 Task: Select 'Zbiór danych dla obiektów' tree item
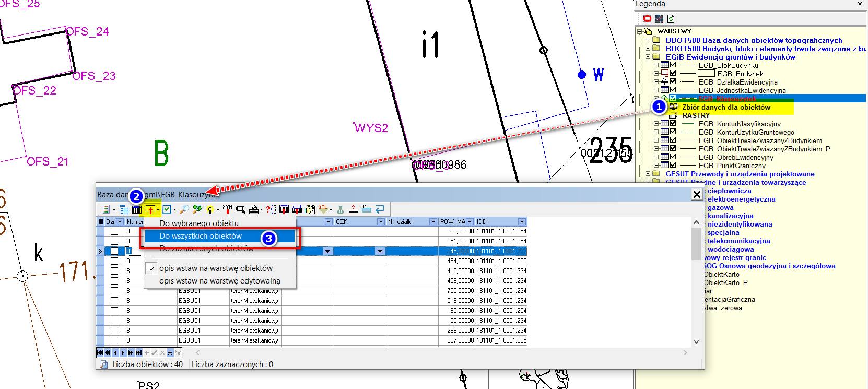point(726,107)
